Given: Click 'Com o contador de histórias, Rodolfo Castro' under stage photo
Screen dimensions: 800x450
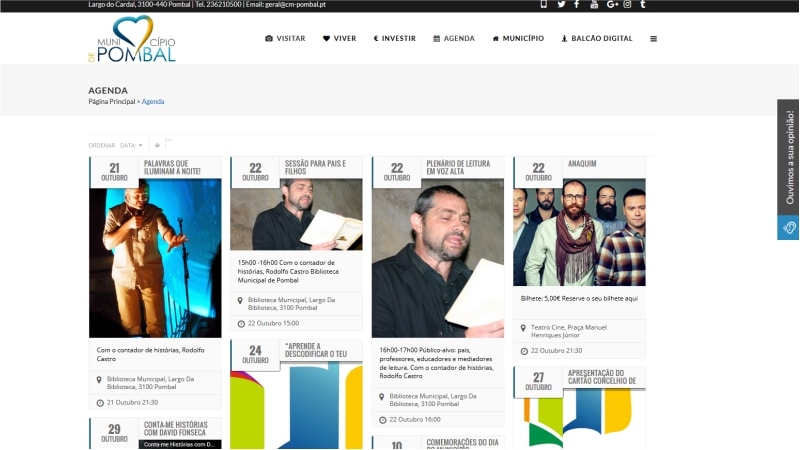Looking at the screenshot, I should pos(151,354).
